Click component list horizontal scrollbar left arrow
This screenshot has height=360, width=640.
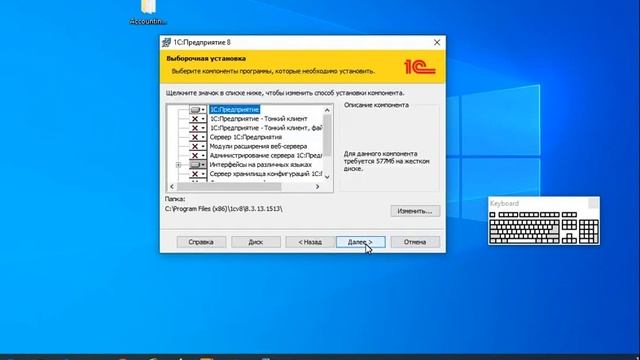(x=172, y=187)
